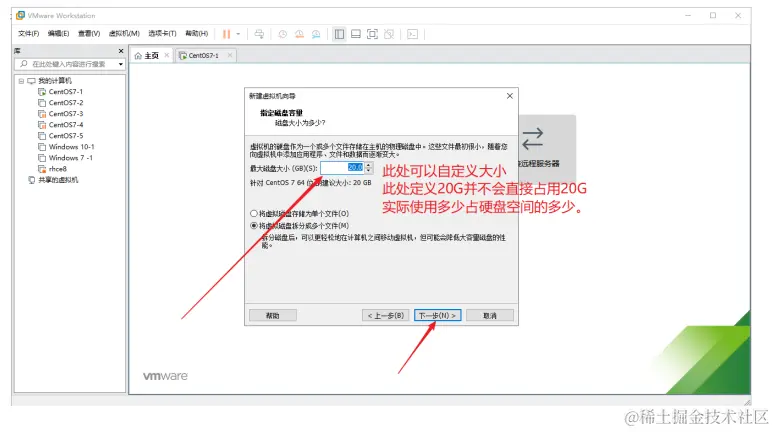The width and height of the screenshot is (775, 432).
Task: Select store virtual disk as single file
Action: point(254,214)
